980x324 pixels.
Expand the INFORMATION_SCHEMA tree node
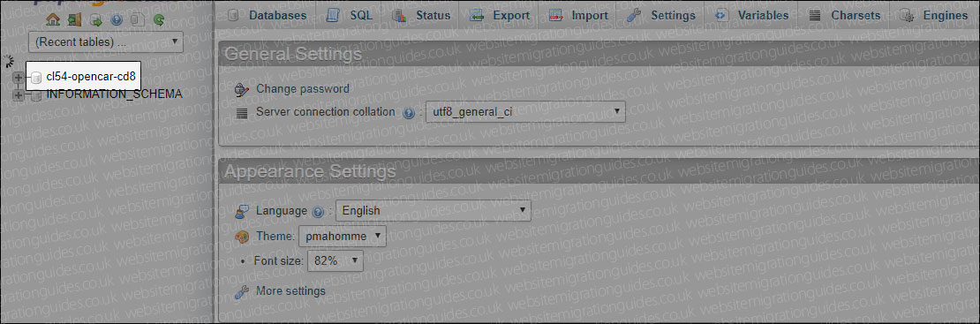point(19,95)
